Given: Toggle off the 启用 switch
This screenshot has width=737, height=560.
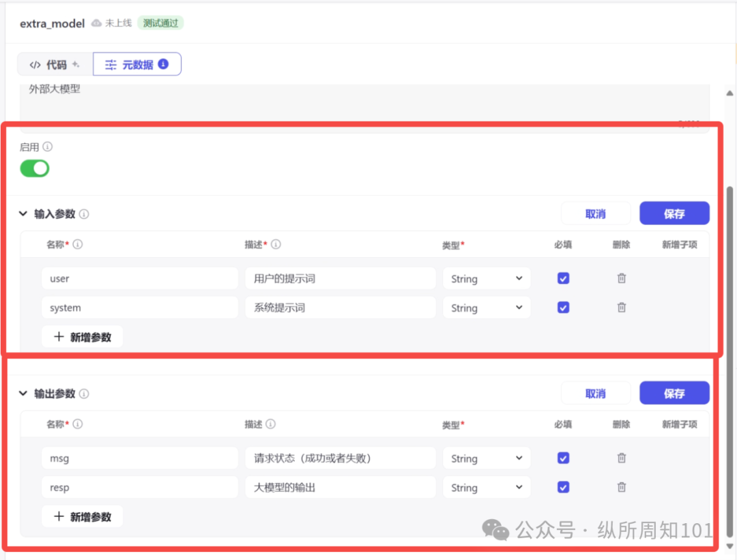Looking at the screenshot, I should click(x=34, y=168).
